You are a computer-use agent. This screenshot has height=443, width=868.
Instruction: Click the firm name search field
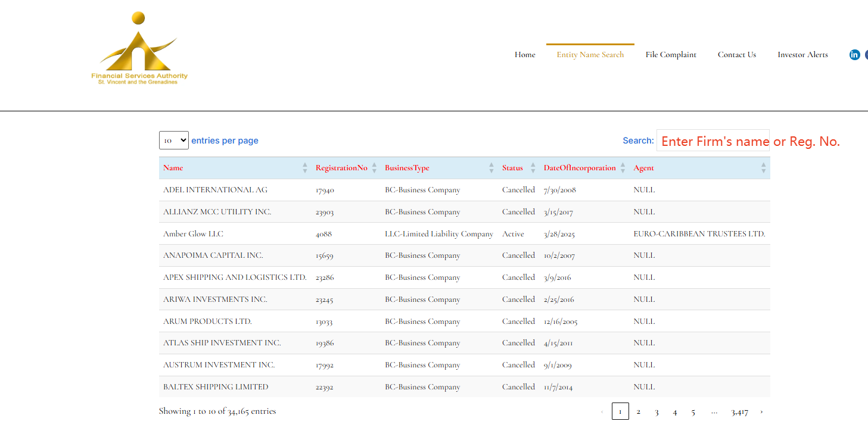click(713, 141)
